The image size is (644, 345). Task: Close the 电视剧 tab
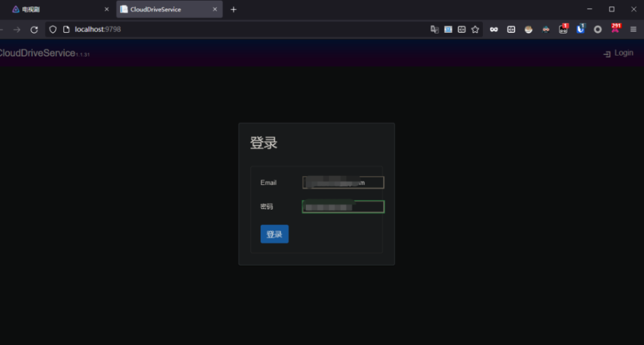[107, 10]
